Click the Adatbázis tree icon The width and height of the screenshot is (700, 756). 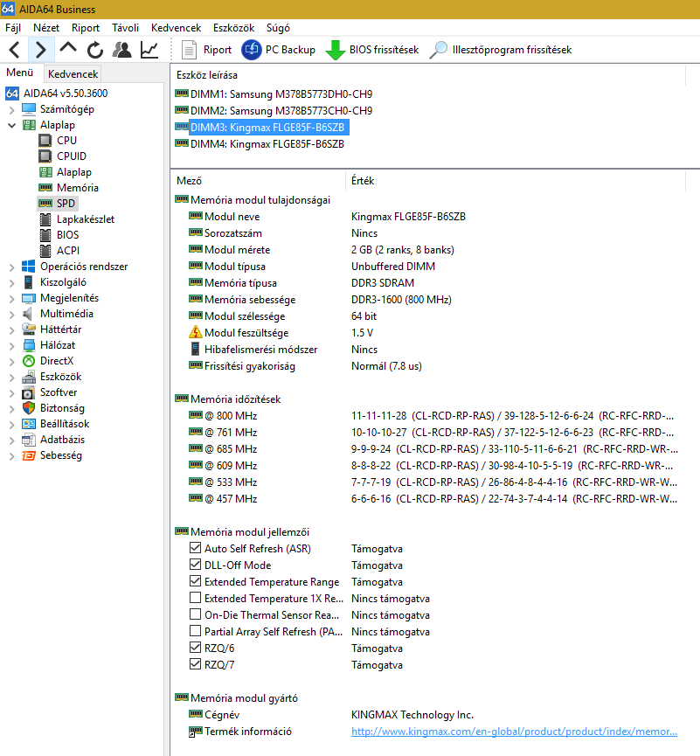tap(29, 440)
